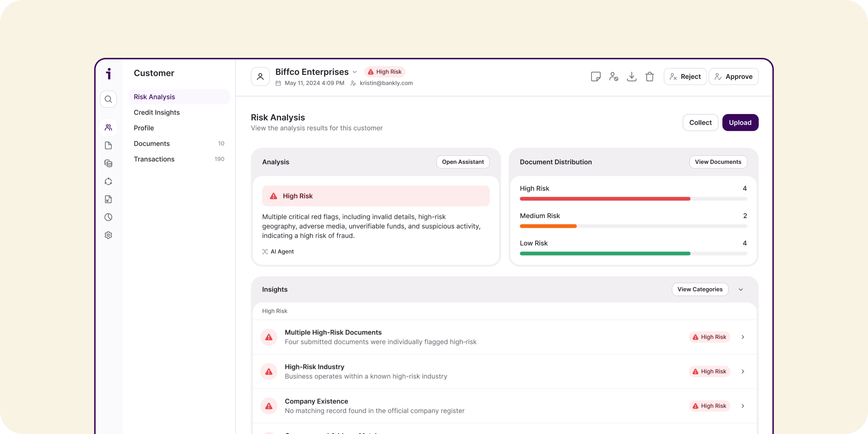This screenshot has height=434, width=868.
Task: Click the add note icon in header
Action: (x=596, y=77)
